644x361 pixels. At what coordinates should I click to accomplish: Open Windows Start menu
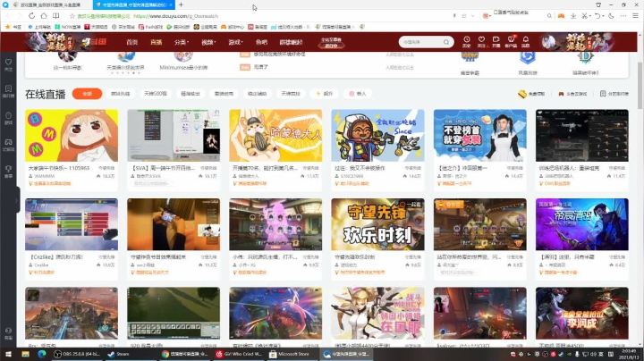8,354
